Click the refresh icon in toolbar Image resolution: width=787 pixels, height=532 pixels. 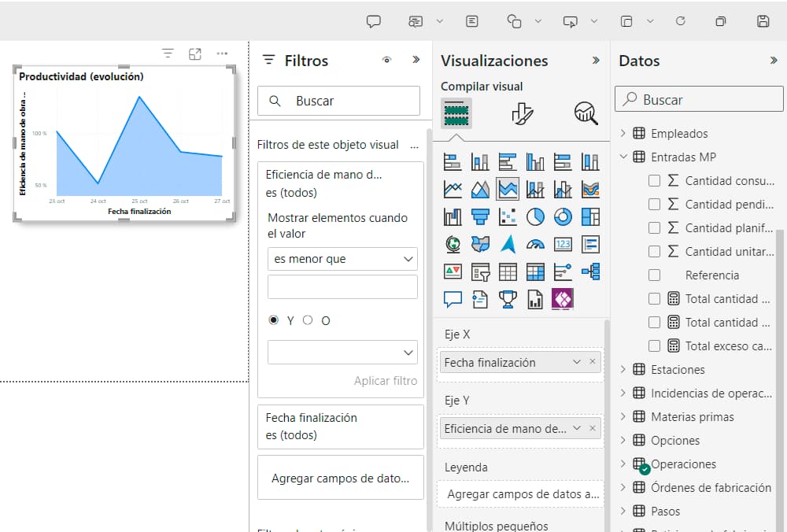[x=681, y=21]
